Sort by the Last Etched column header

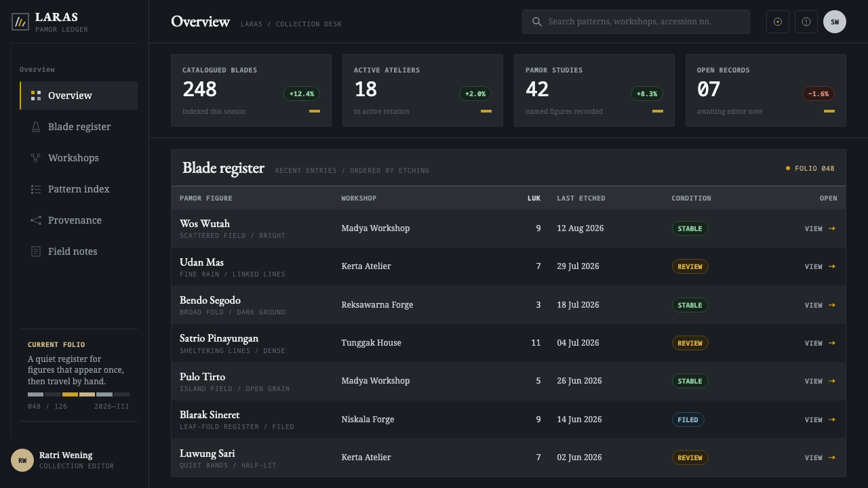(x=581, y=198)
